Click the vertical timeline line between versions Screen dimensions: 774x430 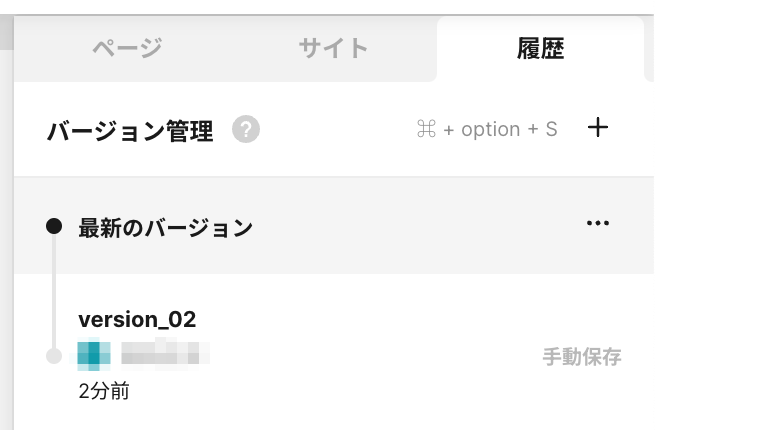54,291
